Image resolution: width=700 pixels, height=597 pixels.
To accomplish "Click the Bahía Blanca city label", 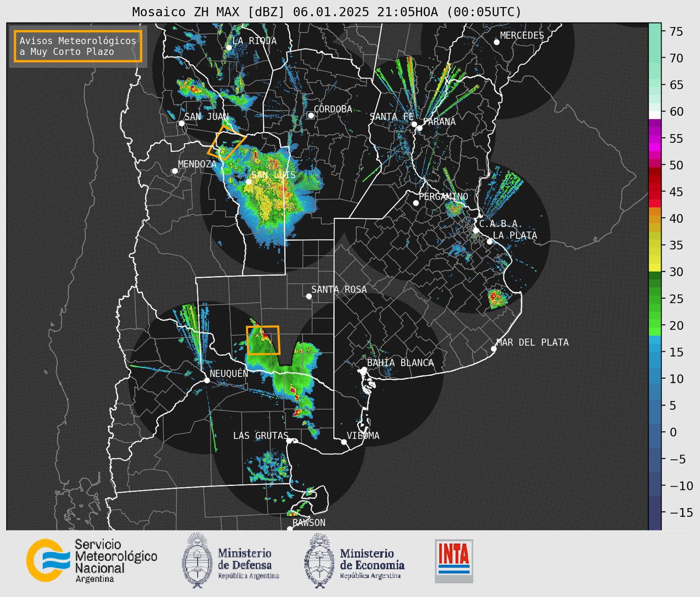I will pyautogui.click(x=400, y=363).
